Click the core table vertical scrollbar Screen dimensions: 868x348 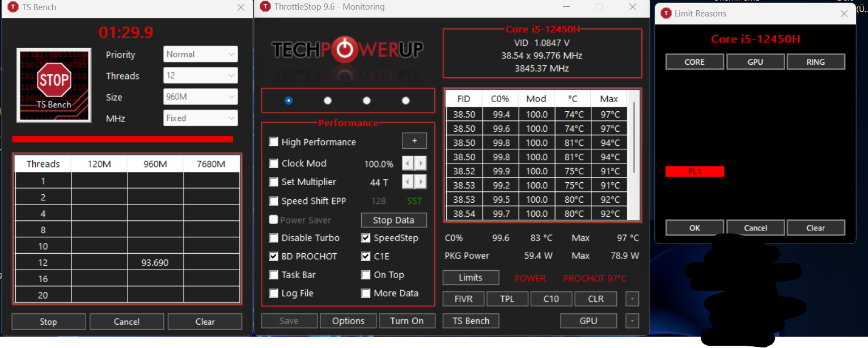click(x=634, y=138)
